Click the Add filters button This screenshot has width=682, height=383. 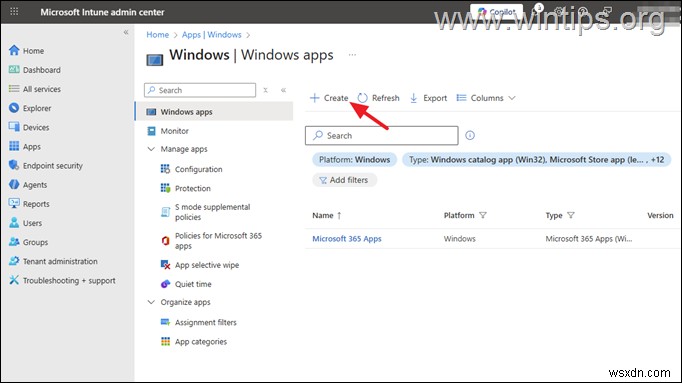(x=344, y=180)
